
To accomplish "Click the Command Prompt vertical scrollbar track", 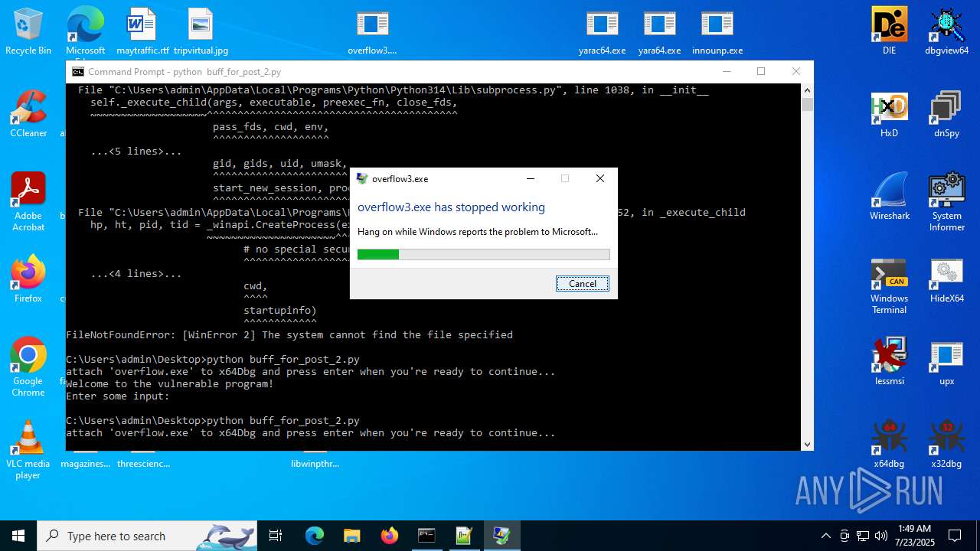I will 807,268.
